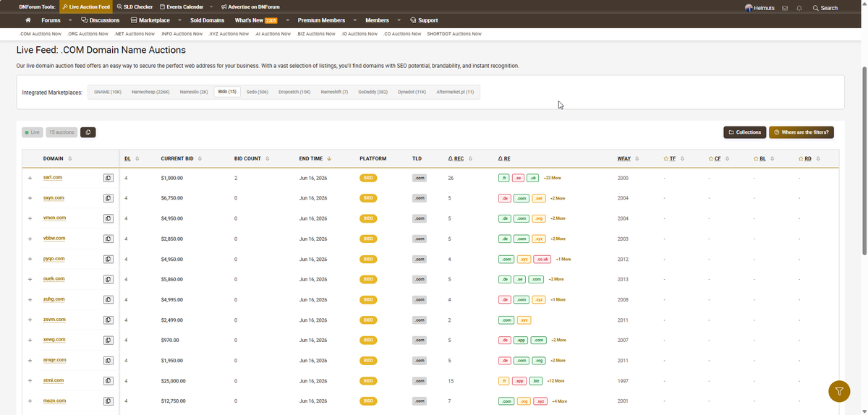Copy the domain in the $6,750.00 row
The image size is (868, 415).
[x=109, y=197]
